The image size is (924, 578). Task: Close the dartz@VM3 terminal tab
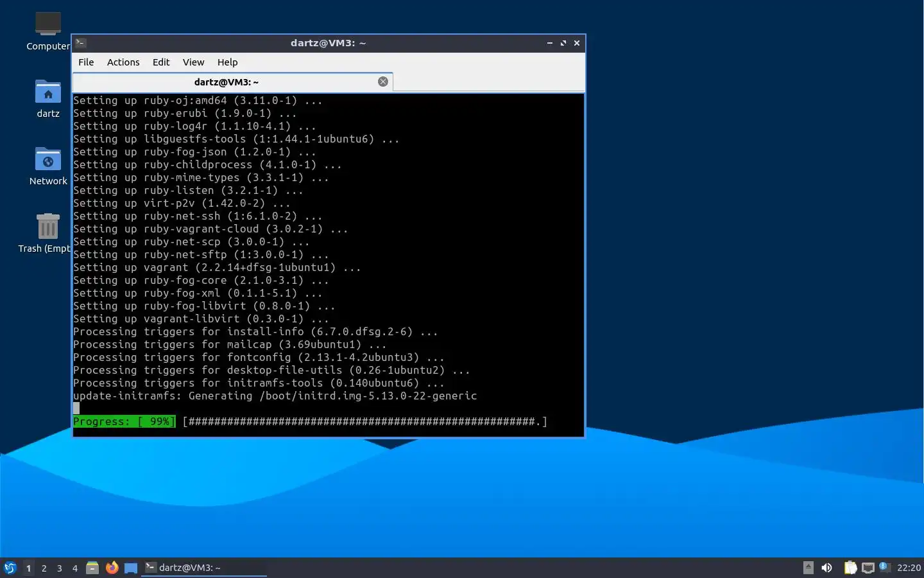[x=383, y=82]
